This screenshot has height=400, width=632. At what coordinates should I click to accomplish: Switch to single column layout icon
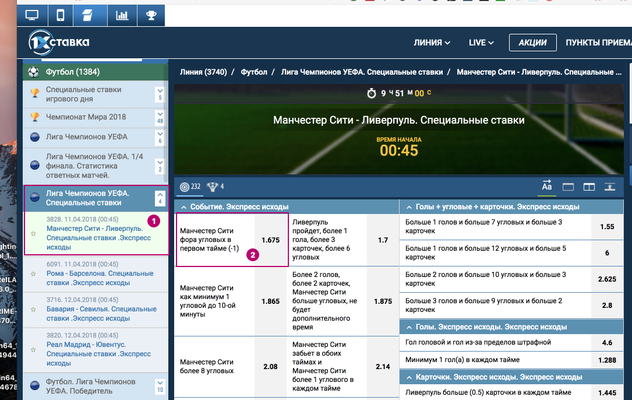[568, 187]
